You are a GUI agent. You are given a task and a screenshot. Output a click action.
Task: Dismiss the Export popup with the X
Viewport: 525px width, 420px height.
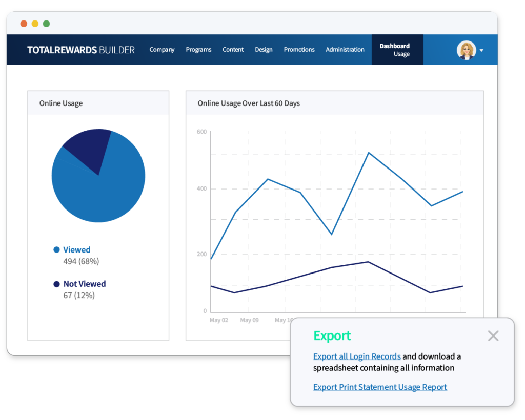493,335
